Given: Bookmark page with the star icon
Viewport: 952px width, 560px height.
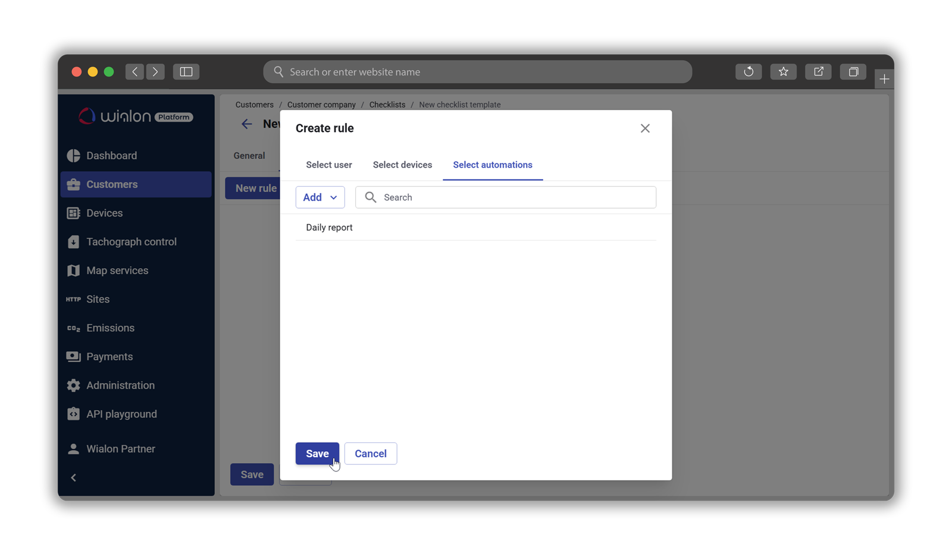Looking at the screenshot, I should [x=783, y=72].
